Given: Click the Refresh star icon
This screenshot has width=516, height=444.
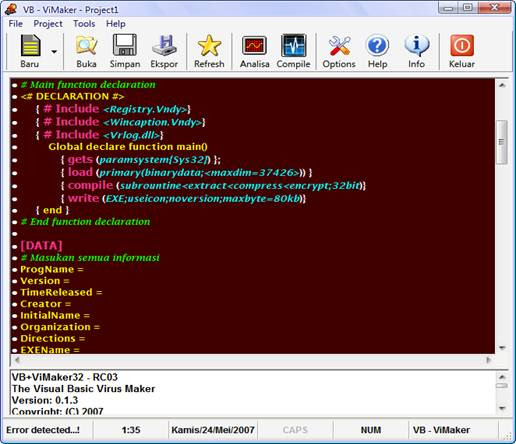Looking at the screenshot, I should click(x=209, y=45).
